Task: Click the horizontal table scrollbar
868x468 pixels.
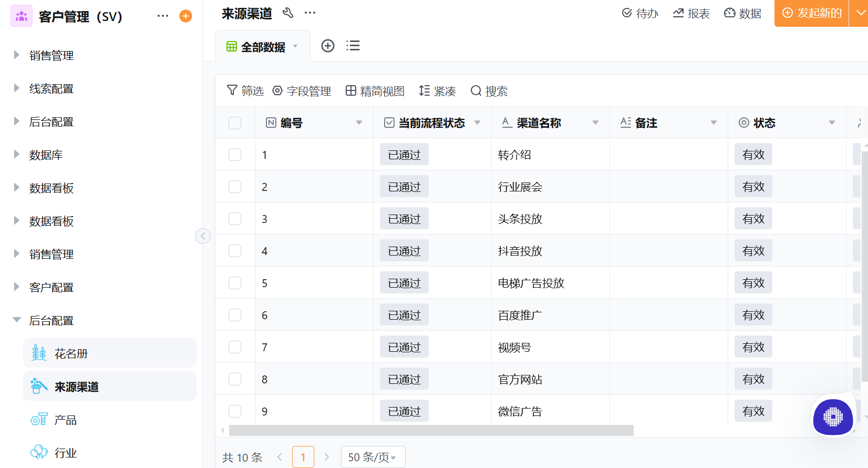Action: tap(431, 430)
